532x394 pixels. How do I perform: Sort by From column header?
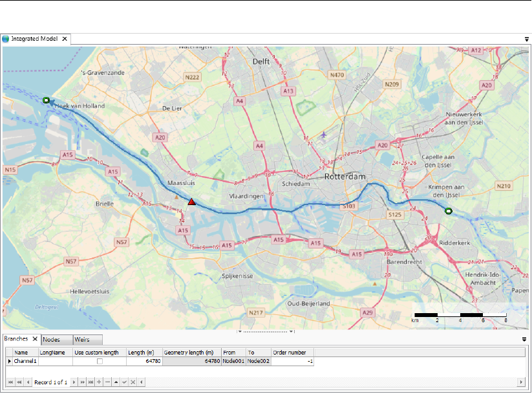(x=234, y=353)
